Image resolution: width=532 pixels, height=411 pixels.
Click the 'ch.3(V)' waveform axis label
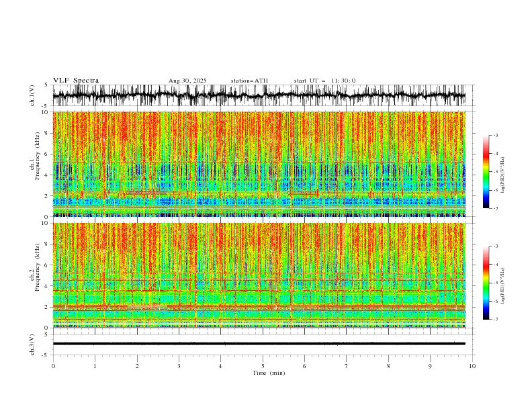(x=32, y=345)
